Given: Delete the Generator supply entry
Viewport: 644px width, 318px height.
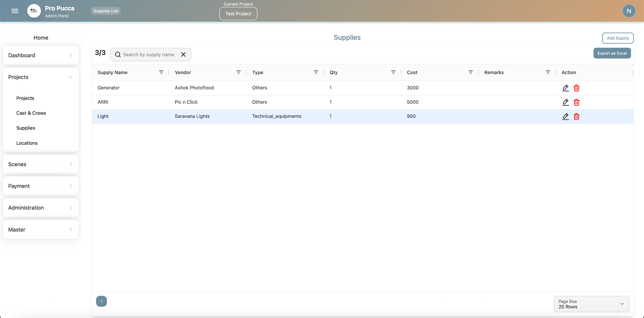Looking at the screenshot, I should [576, 88].
